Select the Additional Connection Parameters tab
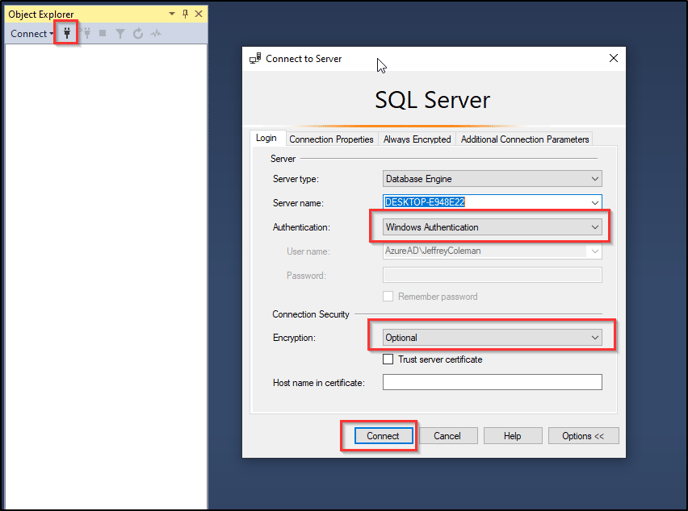688x511 pixels. (x=525, y=139)
